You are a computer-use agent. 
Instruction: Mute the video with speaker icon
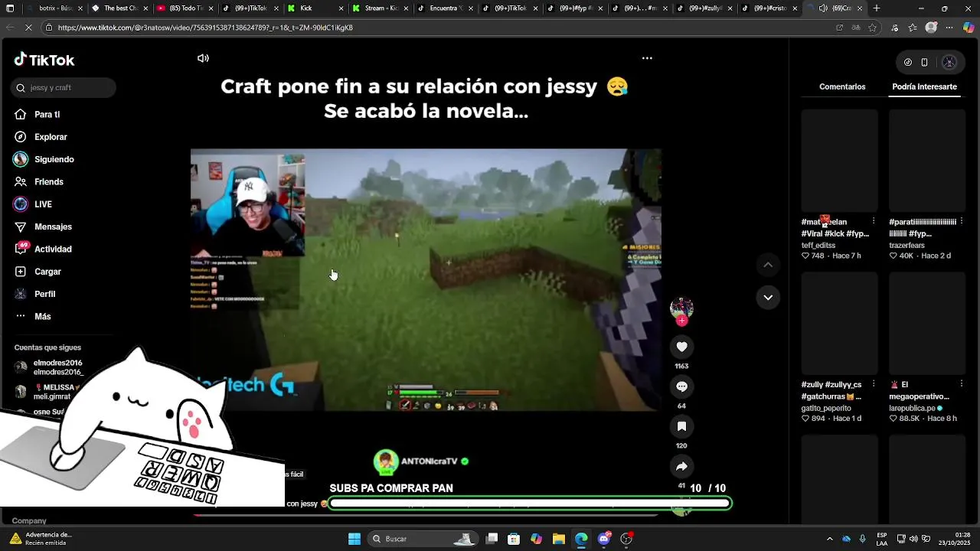(203, 58)
